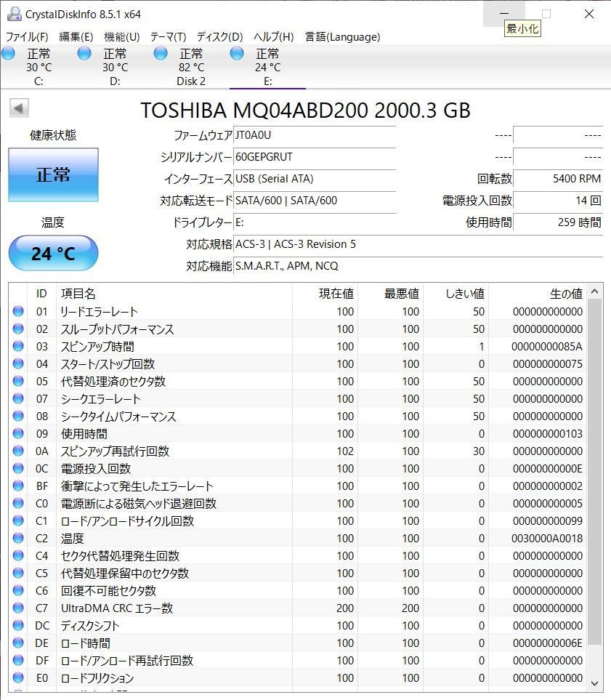Click the disk title TOSHIBA MQ04ABD200 2000.3 GB

click(x=305, y=110)
